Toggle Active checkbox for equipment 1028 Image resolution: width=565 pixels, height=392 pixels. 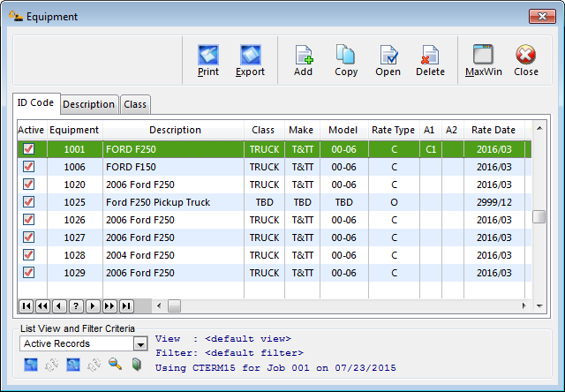(29, 255)
